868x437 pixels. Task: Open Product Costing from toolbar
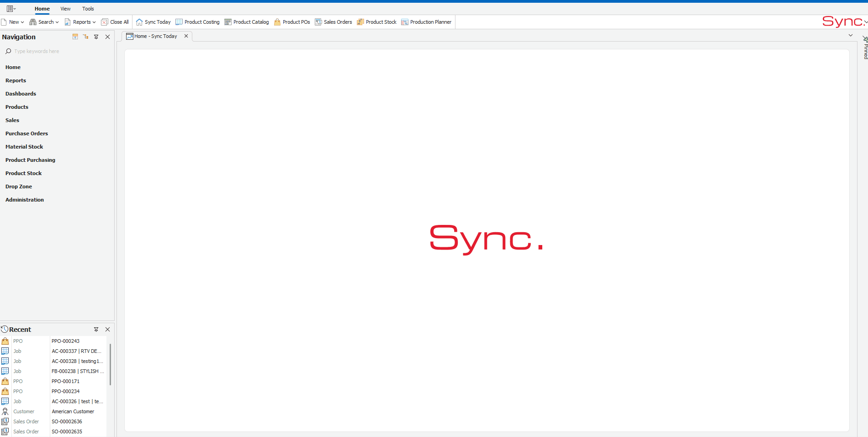click(x=198, y=22)
